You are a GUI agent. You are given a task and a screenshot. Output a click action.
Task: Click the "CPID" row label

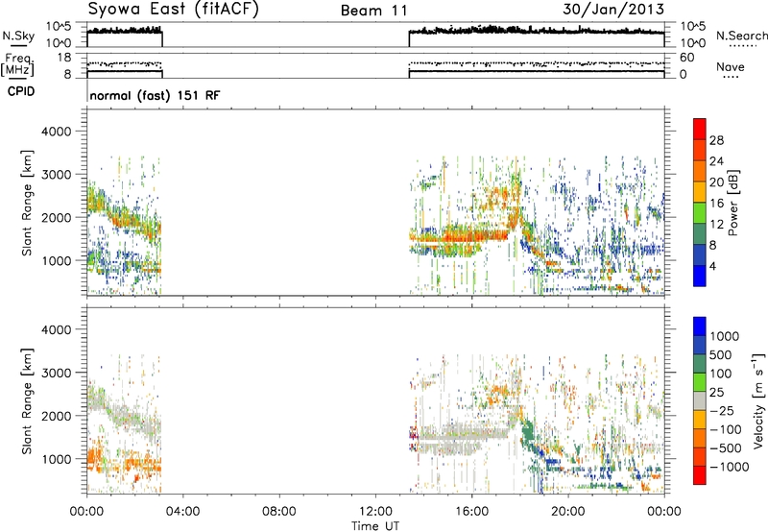[21, 91]
